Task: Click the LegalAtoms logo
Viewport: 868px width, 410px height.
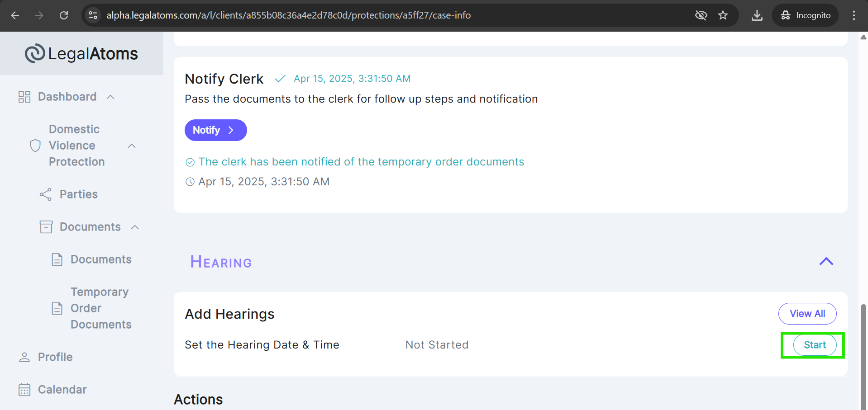Action: pos(81,53)
